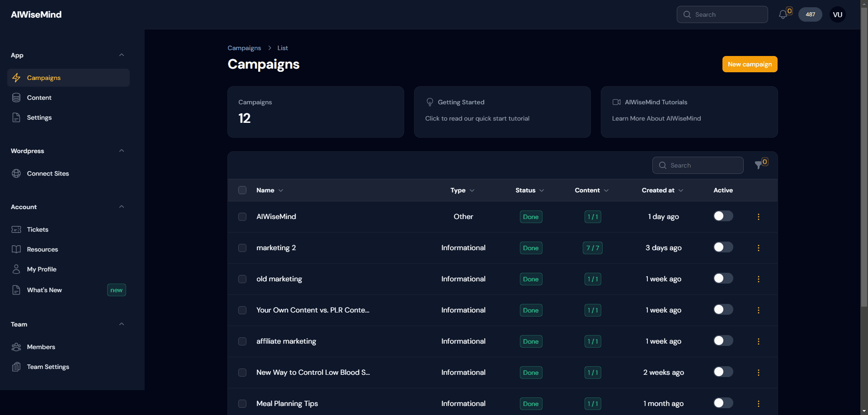This screenshot has width=868, height=415.
Task: Collapse the Wordpress sidebar section chevron
Action: 122,151
